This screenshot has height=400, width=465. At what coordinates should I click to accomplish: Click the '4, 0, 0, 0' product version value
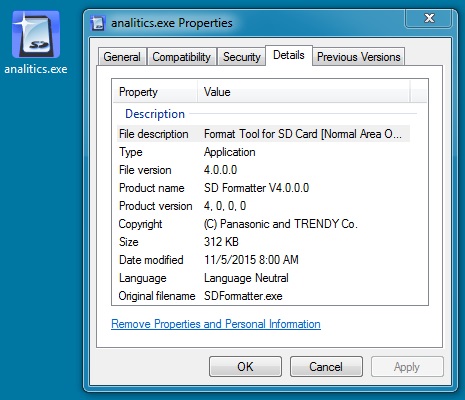click(x=225, y=206)
